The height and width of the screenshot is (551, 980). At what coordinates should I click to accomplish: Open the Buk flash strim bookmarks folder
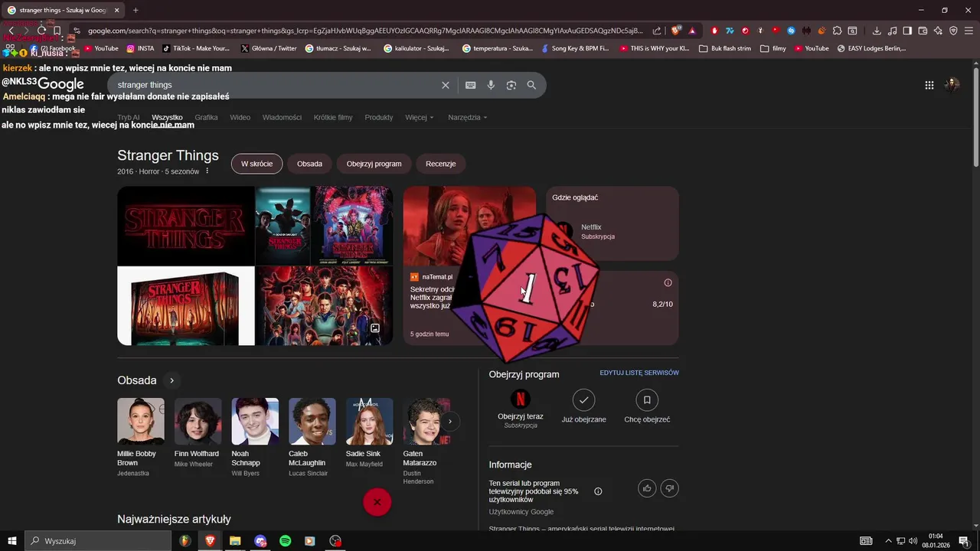[724, 48]
